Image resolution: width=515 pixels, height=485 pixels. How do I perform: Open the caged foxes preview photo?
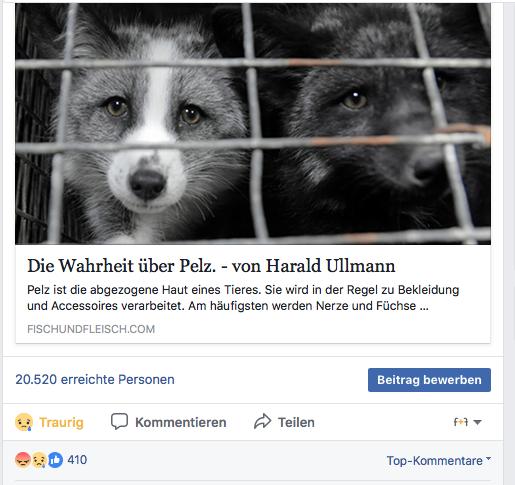253,124
